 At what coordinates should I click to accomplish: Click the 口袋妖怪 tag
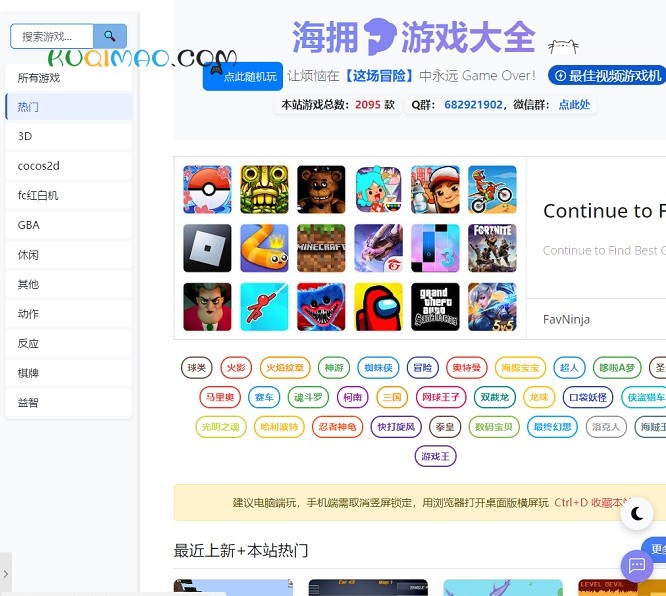pos(588,397)
